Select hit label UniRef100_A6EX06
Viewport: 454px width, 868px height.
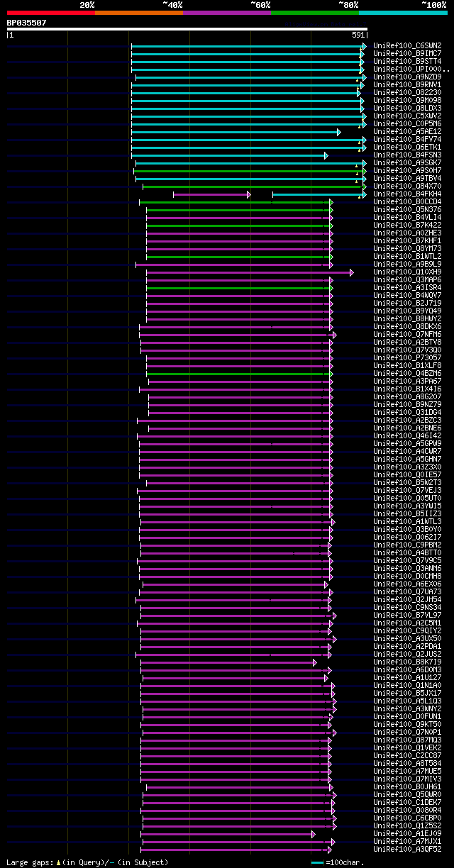[407, 584]
